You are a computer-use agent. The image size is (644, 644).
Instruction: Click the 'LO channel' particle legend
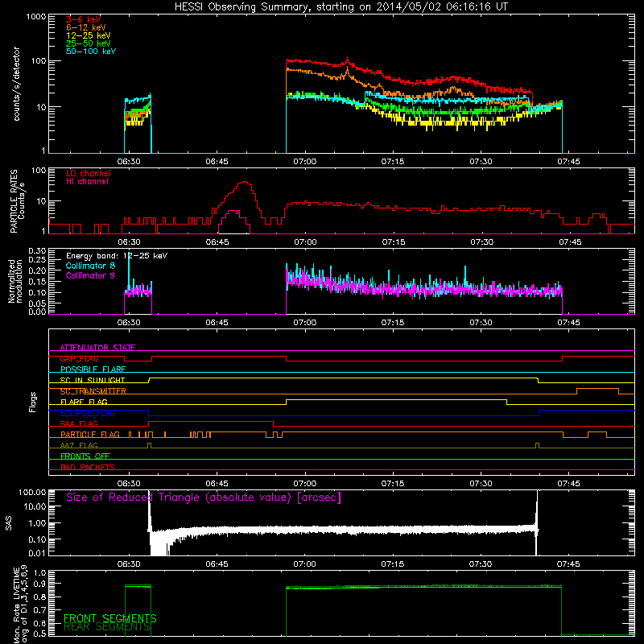[x=89, y=173]
